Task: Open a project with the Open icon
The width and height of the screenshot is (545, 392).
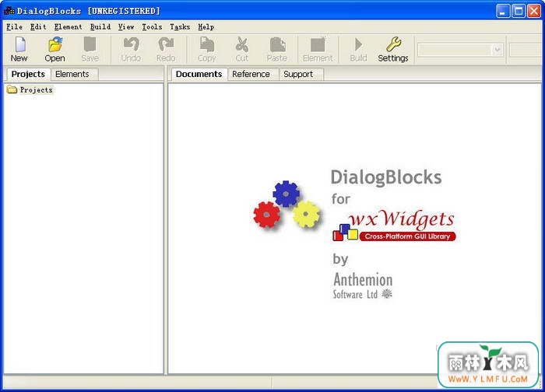Action: pos(54,49)
